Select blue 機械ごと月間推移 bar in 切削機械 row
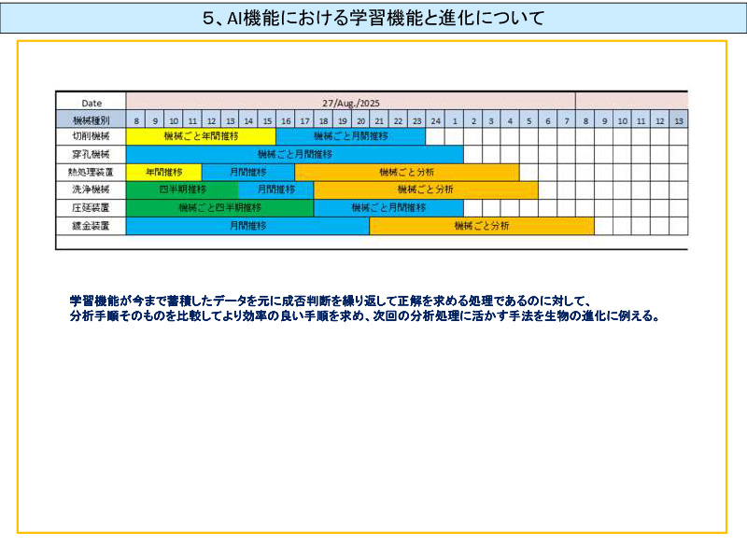The image size is (747, 560). click(351, 136)
